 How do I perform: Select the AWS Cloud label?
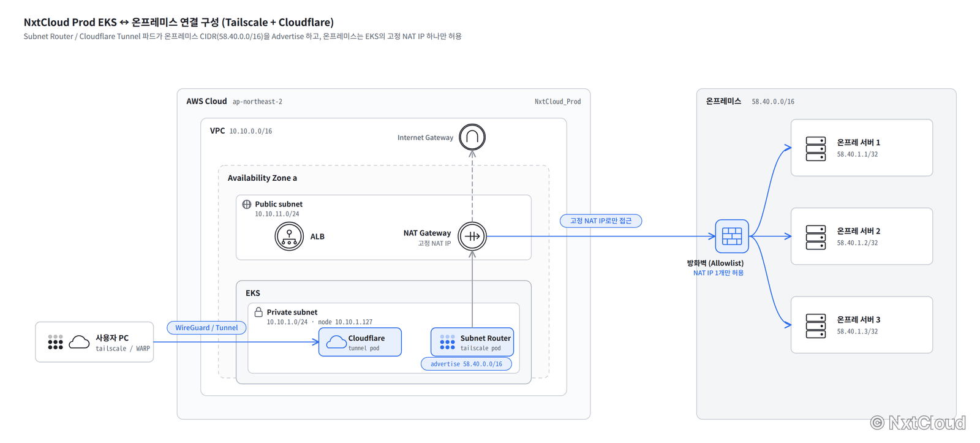click(x=206, y=101)
